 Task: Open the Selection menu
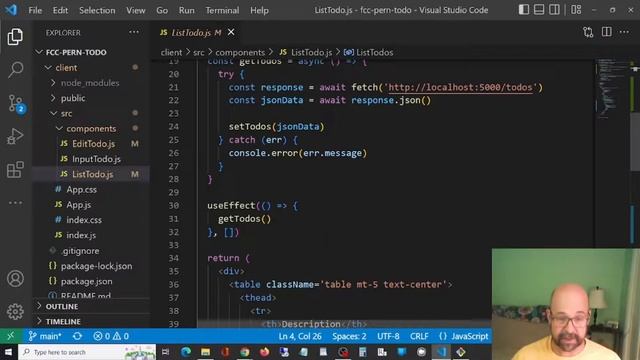click(x=97, y=10)
